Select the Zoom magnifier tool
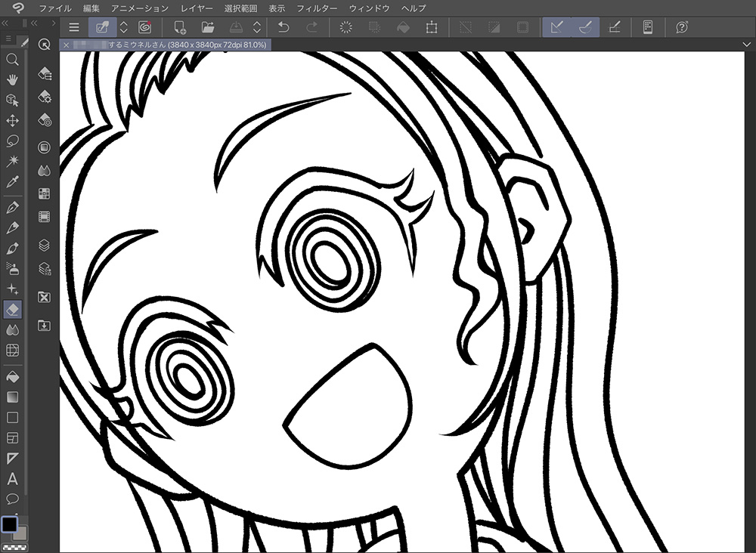The image size is (756, 553). tap(13, 60)
